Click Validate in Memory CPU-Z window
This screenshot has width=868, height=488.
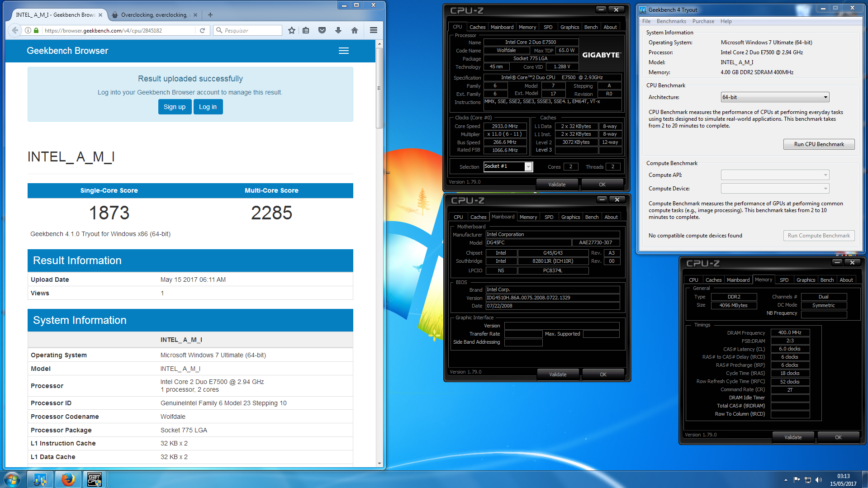tap(792, 437)
